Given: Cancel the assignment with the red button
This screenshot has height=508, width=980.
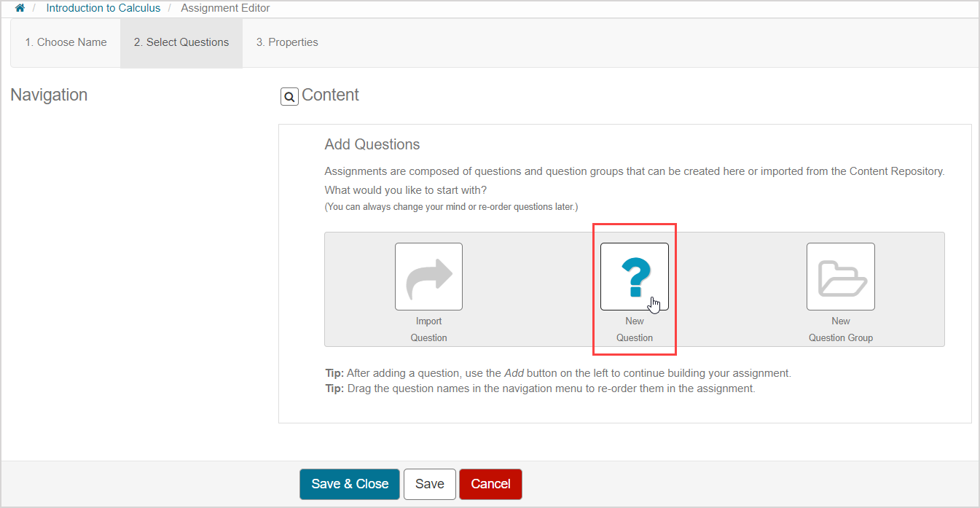Looking at the screenshot, I should (490, 484).
